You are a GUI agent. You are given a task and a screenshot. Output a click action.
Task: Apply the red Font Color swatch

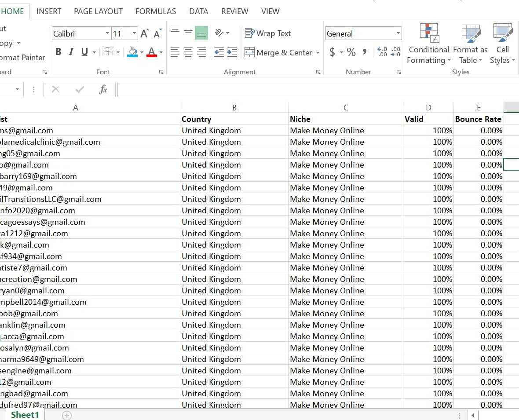pyautogui.click(x=153, y=53)
